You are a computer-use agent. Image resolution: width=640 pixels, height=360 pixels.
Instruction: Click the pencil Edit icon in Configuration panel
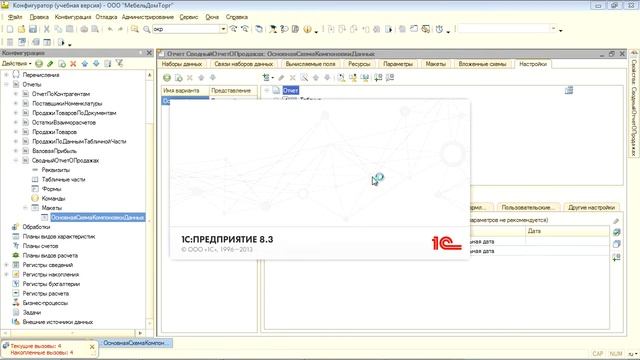pyautogui.click(x=50, y=64)
